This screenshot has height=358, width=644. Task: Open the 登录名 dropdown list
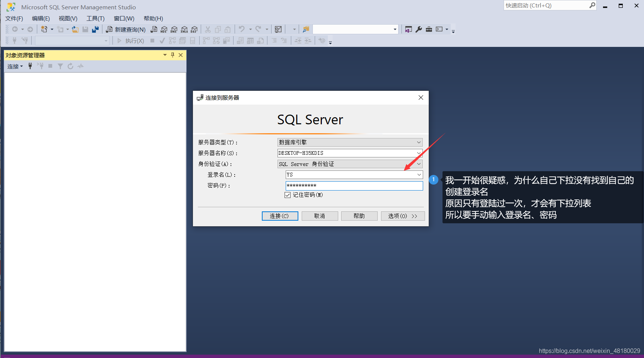click(x=419, y=175)
